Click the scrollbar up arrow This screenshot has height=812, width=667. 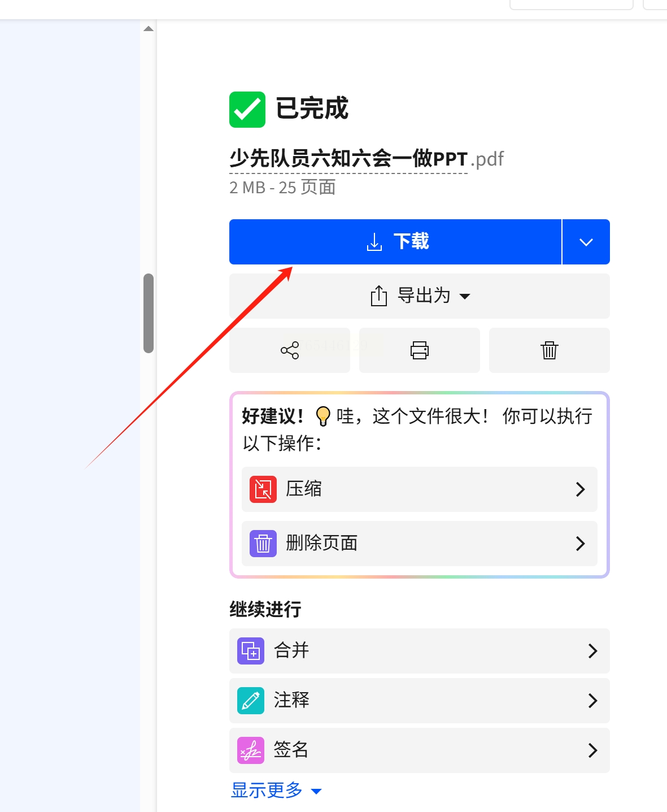149,29
